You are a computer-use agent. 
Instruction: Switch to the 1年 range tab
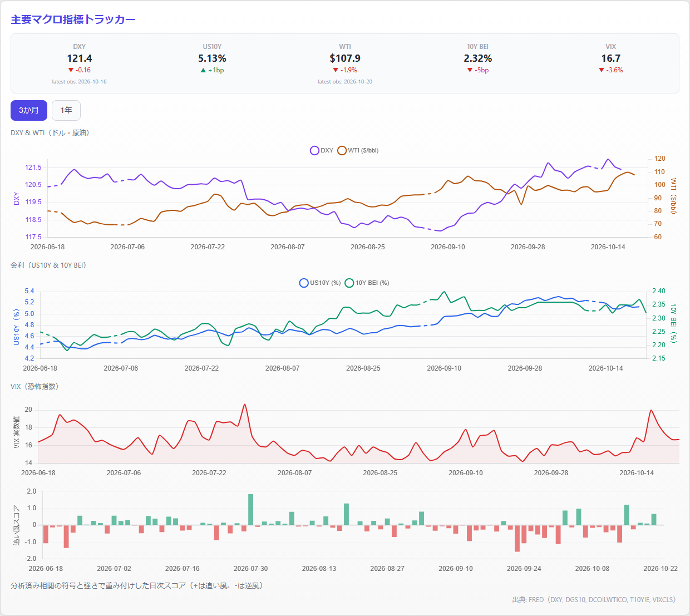click(x=66, y=110)
